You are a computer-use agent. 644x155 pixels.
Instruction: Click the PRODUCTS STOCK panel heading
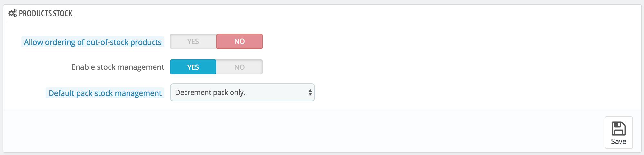[x=46, y=13]
